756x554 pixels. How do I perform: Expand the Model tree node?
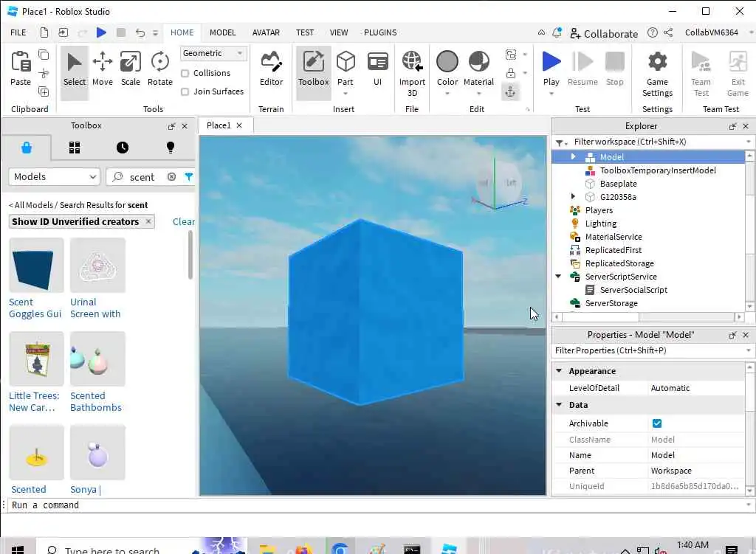point(573,156)
